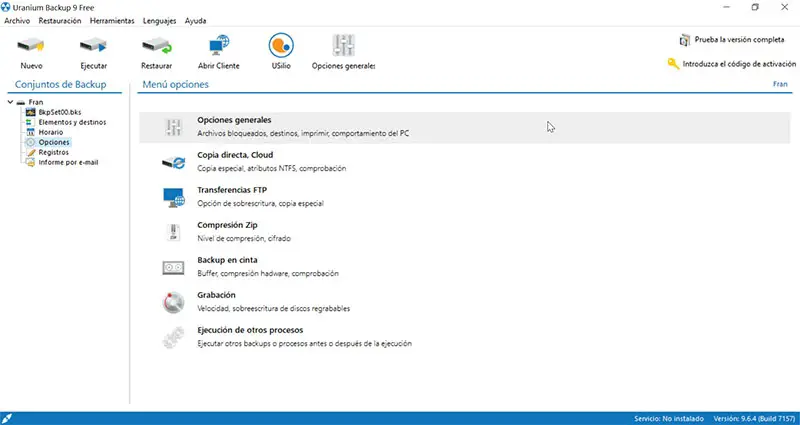Click Introduzca el código de activación
800x425 pixels.
[x=739, y=64]
